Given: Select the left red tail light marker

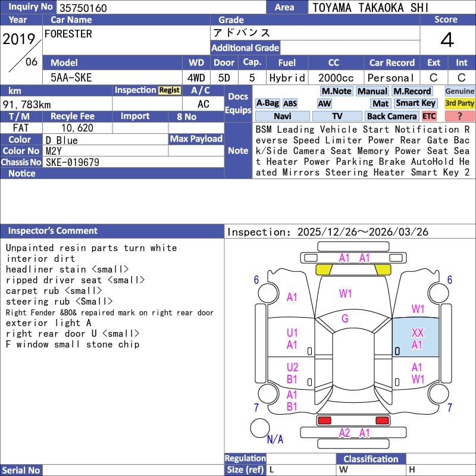Looking at the screenshot, I should [x=324, y=421].
